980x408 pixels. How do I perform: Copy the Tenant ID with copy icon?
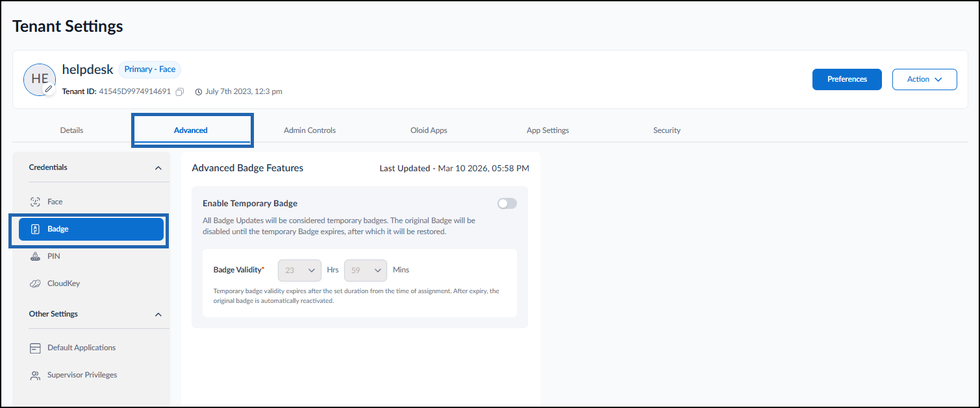pos(180,91)
